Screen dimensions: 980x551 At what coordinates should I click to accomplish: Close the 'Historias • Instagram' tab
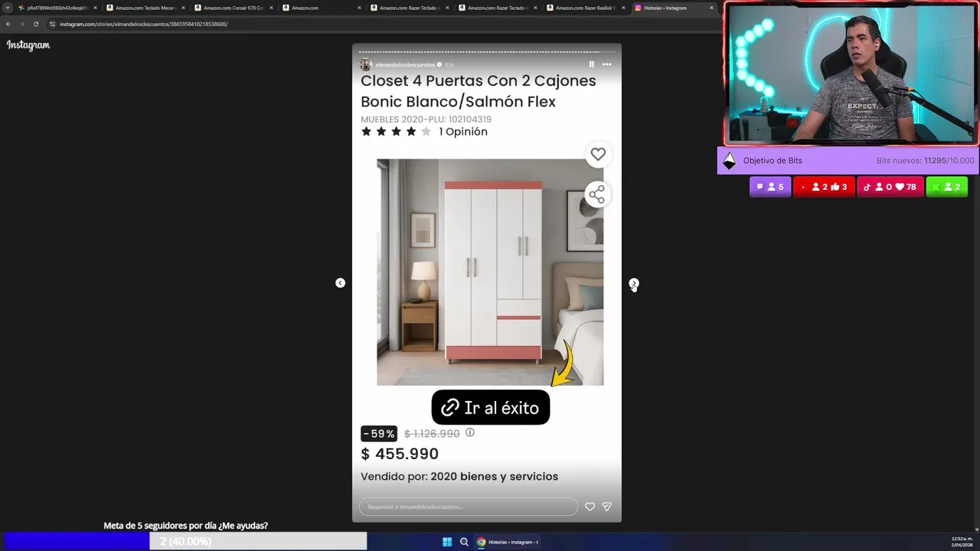tap(711, 8)
